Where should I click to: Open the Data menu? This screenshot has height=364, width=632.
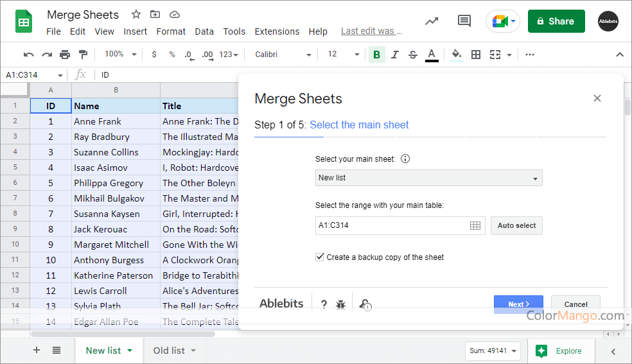pos(204,31)
